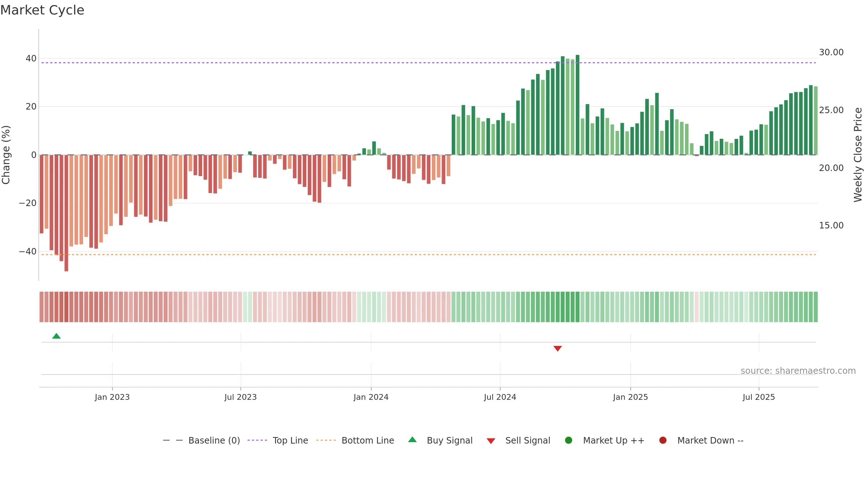Click the green circle icon in legend

click(x=569, y=440)
